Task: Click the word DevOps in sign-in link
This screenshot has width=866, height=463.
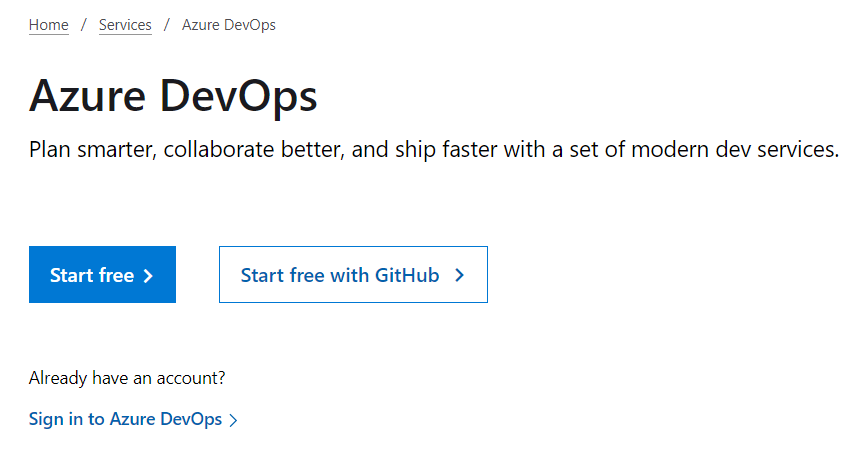Action: [191, 419]
